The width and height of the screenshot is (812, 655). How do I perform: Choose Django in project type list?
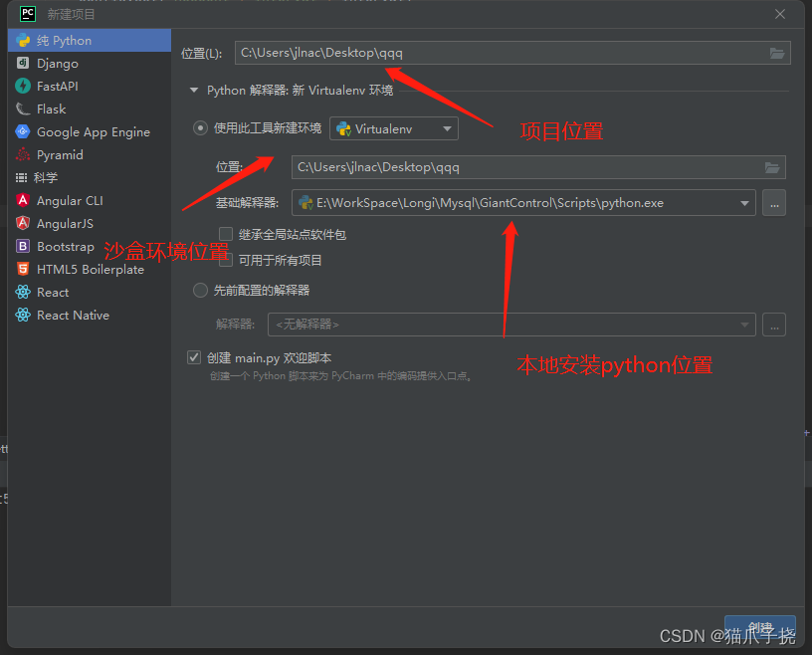(x=58, y=64)
